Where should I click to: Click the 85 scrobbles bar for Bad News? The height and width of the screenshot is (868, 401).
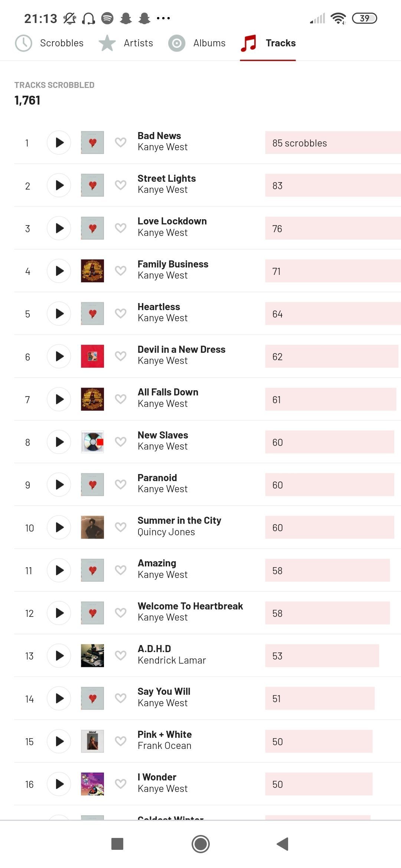[x=333, y=143]
